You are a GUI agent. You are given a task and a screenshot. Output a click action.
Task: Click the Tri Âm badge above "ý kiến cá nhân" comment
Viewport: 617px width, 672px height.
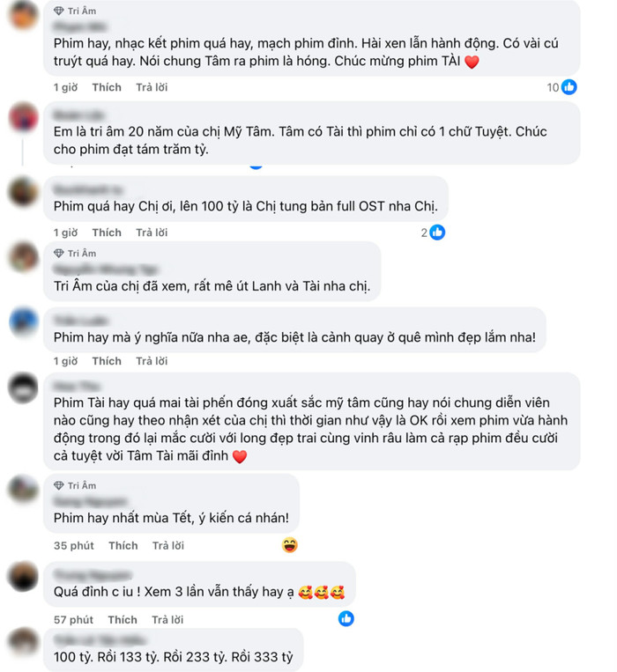[x=74, y=485]
